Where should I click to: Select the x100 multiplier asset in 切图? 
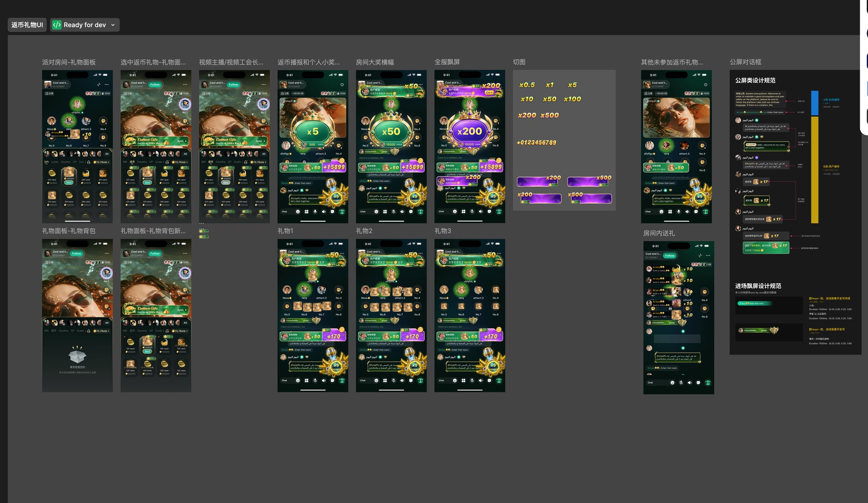572,99
